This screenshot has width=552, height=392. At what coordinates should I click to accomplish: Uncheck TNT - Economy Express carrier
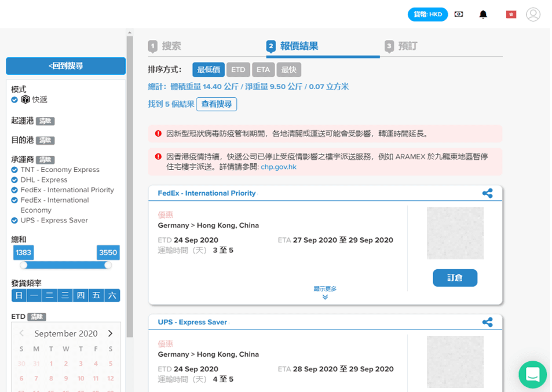tap(14, 170)
